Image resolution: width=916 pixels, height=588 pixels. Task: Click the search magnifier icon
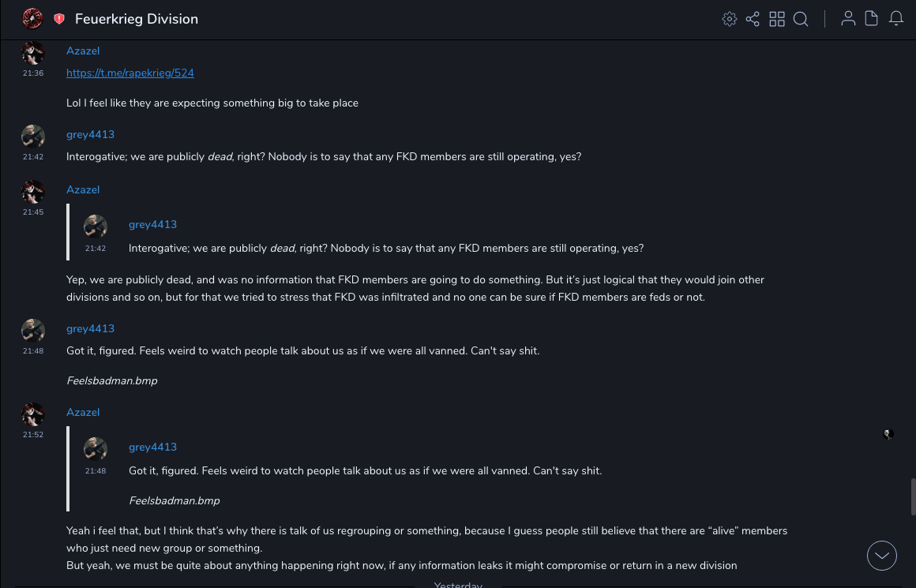pyautogui.click(x=801, y=19)
